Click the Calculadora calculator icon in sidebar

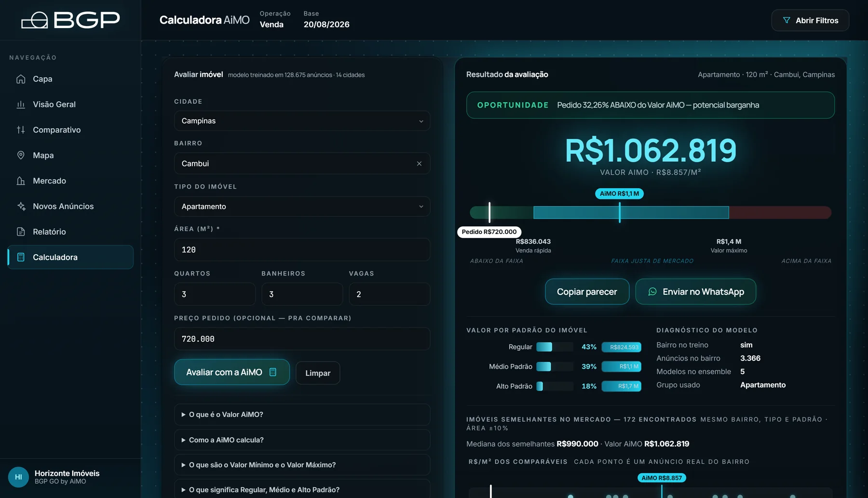(21, 257)
